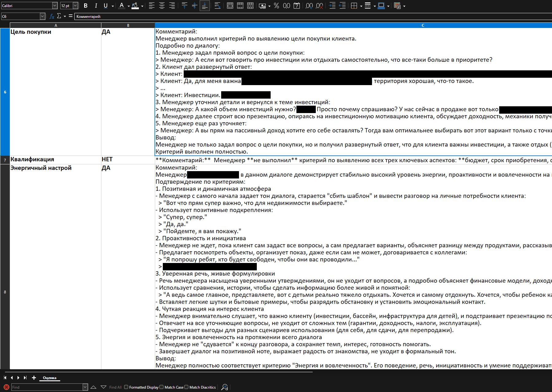
Task: Add a new sheet
Action: pos(34,378)
